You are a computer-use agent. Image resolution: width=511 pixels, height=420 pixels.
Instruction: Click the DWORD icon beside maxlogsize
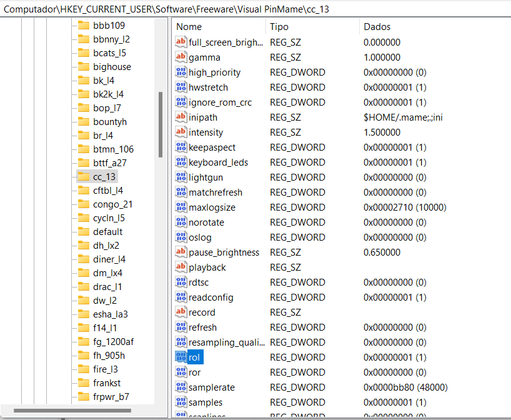pos(181,207)
